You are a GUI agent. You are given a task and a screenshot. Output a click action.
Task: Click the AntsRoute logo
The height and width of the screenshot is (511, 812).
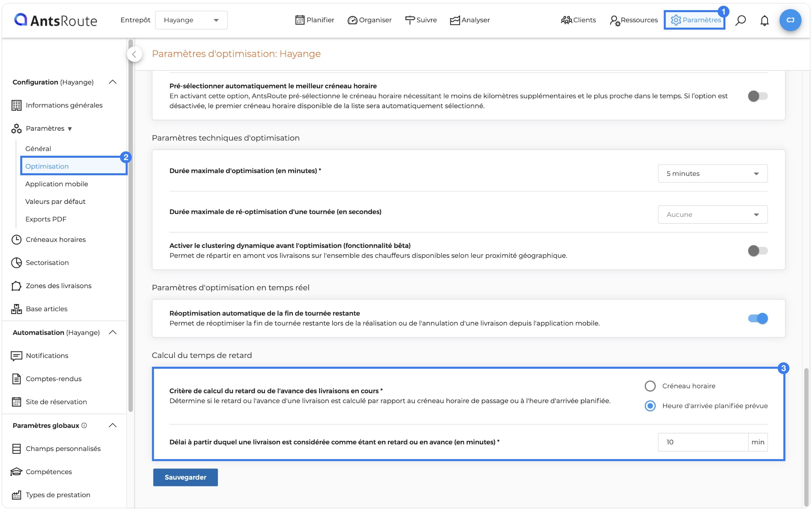tap(56, 20)
